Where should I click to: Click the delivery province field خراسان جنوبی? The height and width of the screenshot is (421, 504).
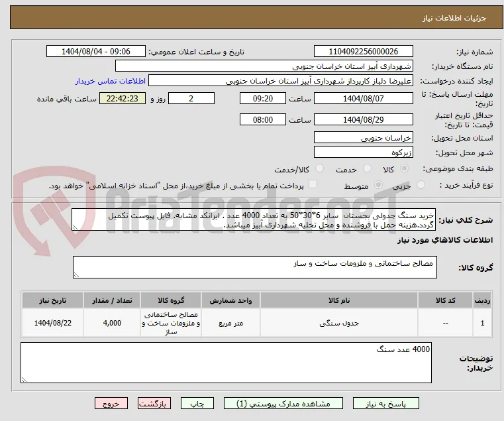pos(363,138)
